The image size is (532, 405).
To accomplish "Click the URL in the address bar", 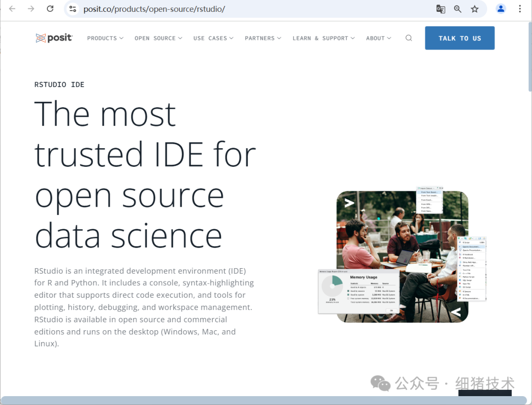I will [154, 9].
